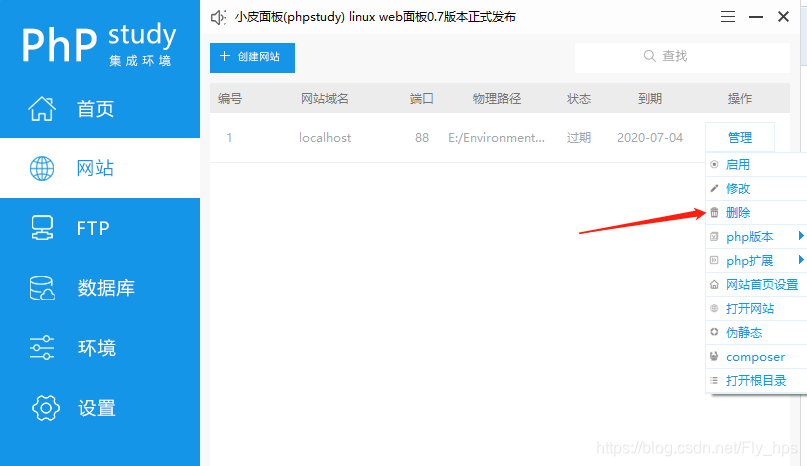Expand the php扩展 submenu arrow
Viewport: 807px width, 466px height.
[801, 260]
